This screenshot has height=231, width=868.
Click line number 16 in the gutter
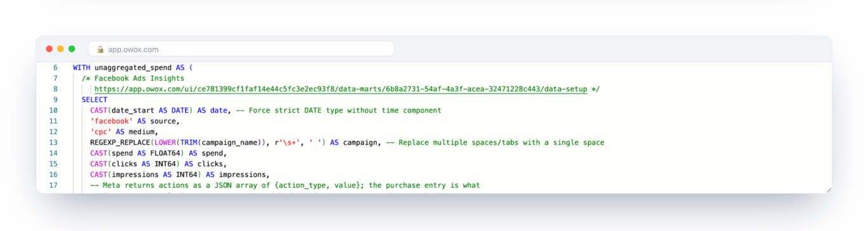point(53,175)
